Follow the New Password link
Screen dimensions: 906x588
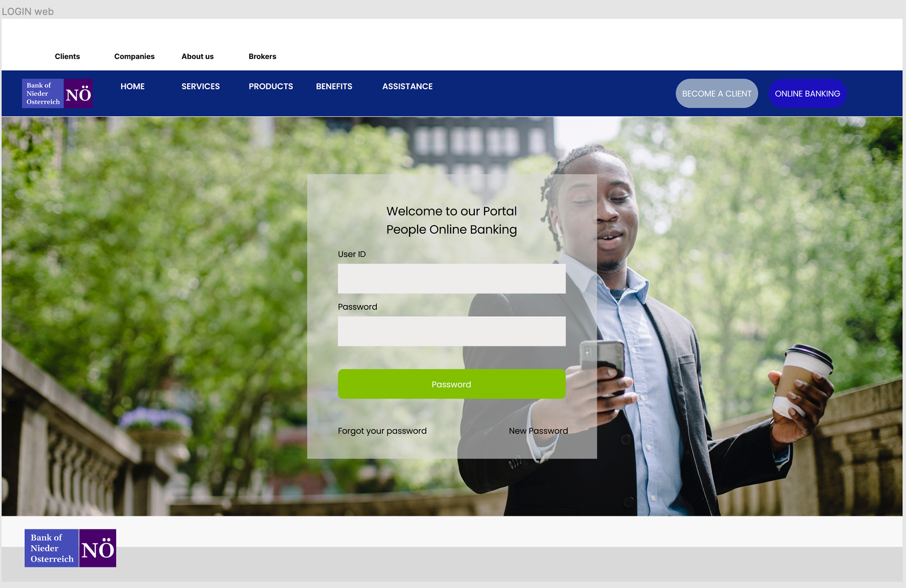pos(538,431)
